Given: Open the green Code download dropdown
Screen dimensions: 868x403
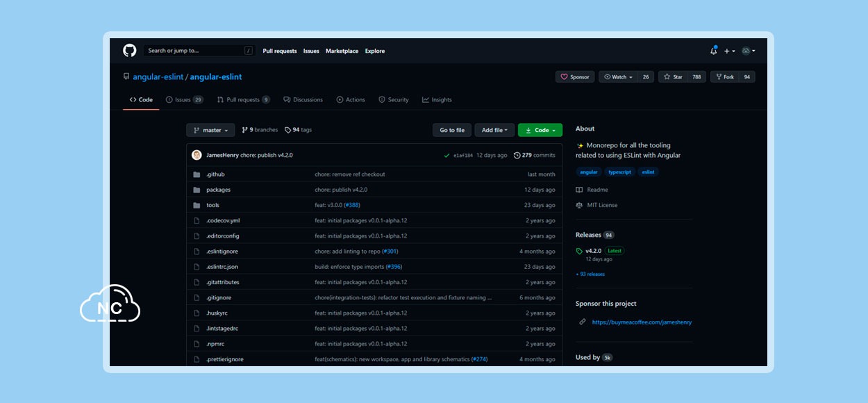Looking at the screenshot, I should coord(540,130).
